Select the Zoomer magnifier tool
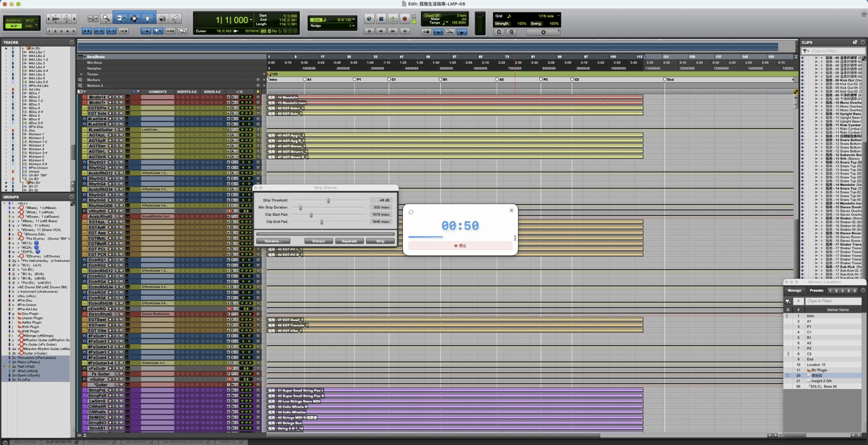868x445 pixels. pos(106,18)
